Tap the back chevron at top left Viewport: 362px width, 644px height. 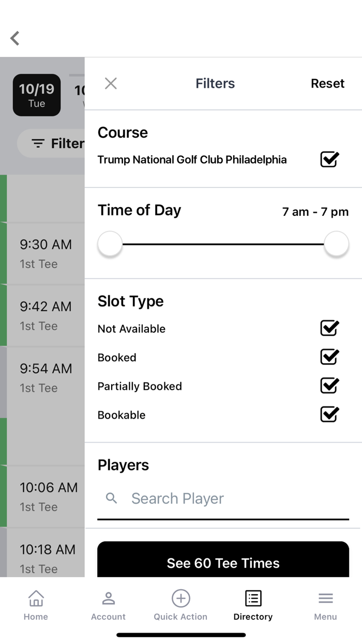point(14,38)
